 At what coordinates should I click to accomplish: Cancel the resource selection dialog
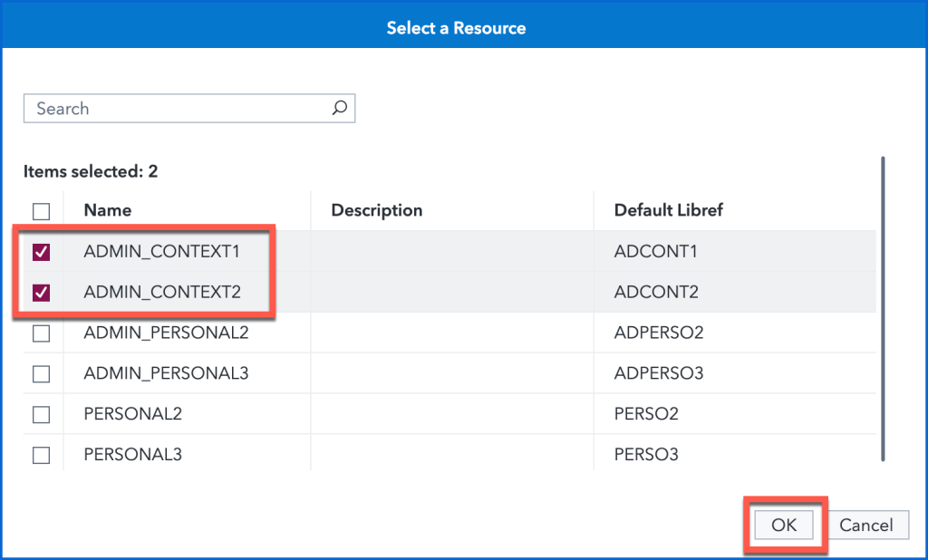click(866, 525)
